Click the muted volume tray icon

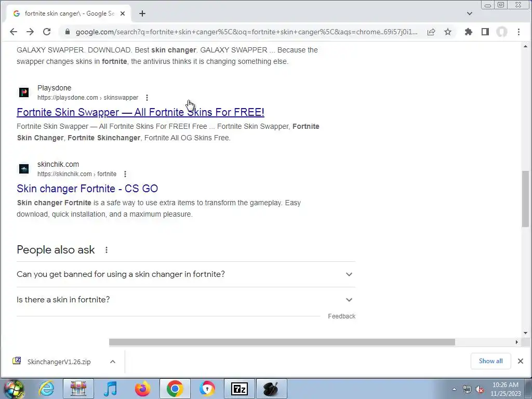(480, 389)
